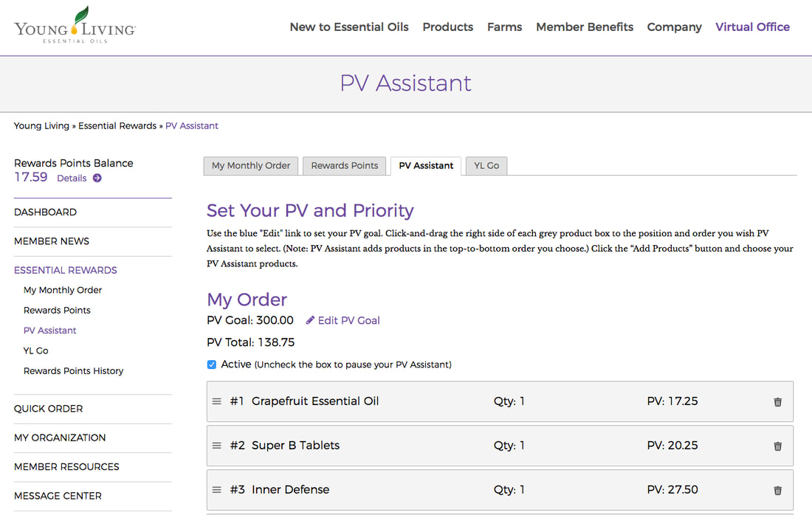Collapse the ESSENTIAL REWARDS sidebar section
The image size is (812, 515).
pyautogui.click(x=65, y=270)
